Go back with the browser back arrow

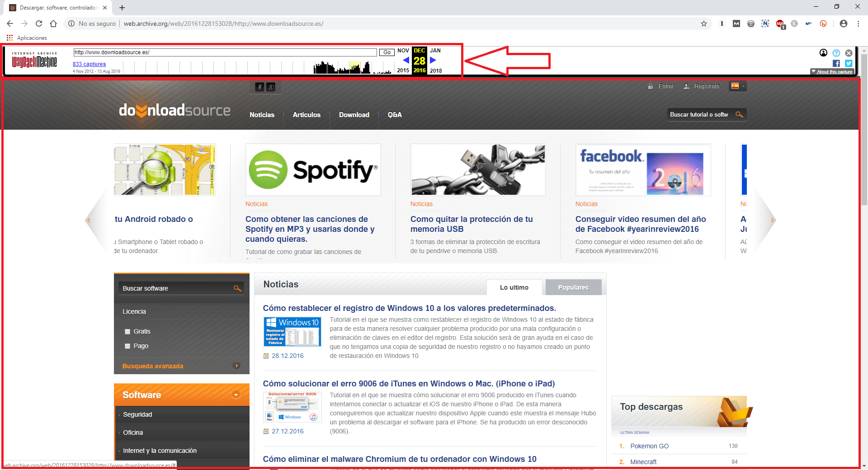pyautogui.click(x=10, y=23)
